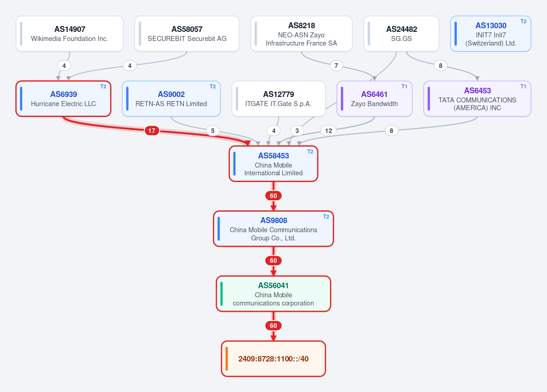Screen dimensions: 547x392
Task: Select the AS6461 Zayo Bandwidth node
Action: tap(375, 99)
